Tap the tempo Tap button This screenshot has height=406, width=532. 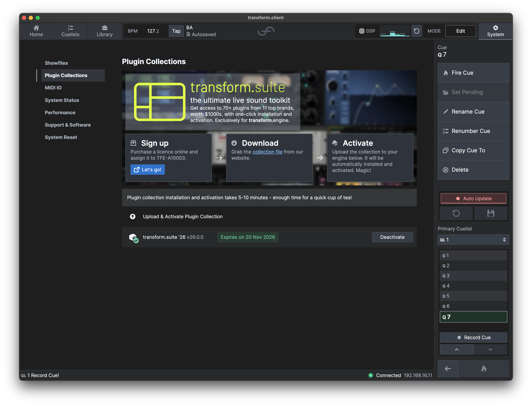176,31
